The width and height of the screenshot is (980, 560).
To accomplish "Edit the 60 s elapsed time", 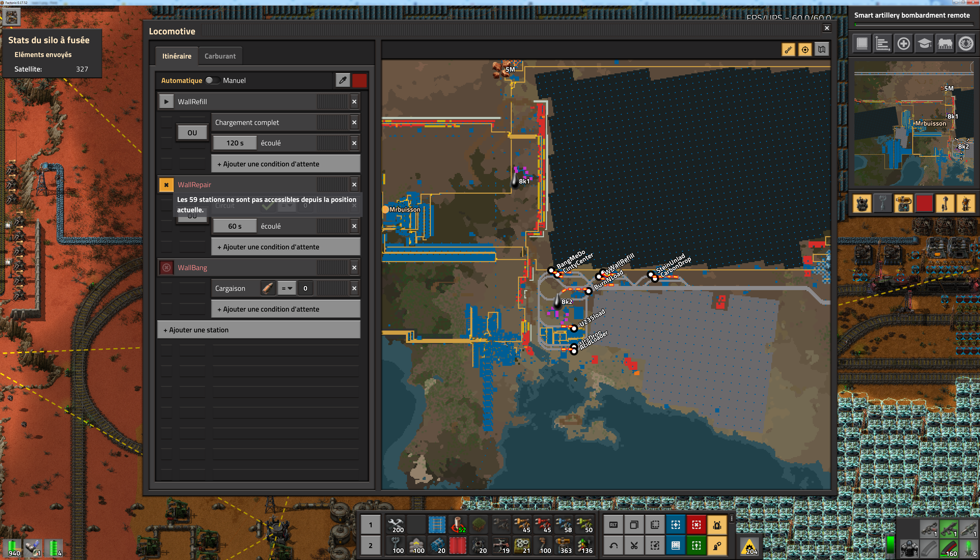I will [x=235, y=227].
